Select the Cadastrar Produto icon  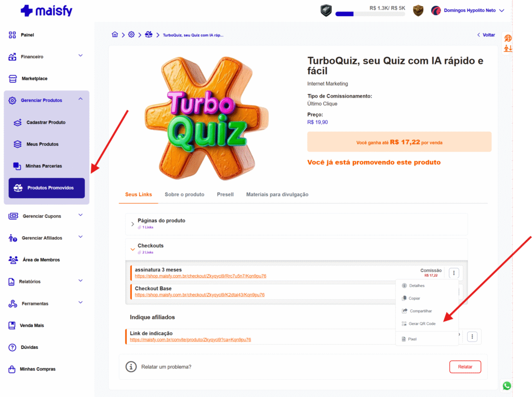18,122
